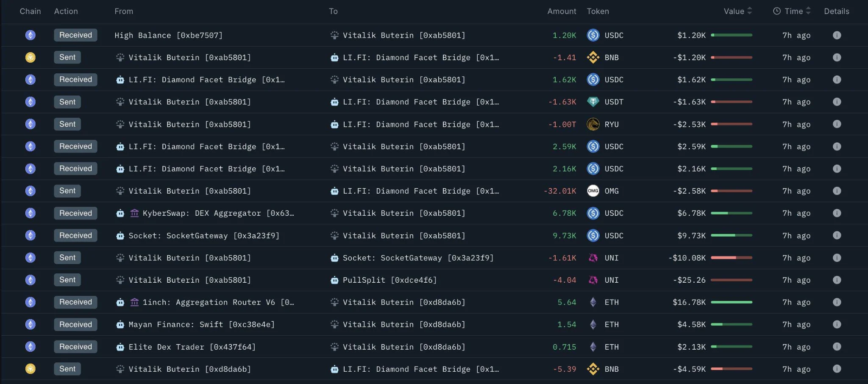Viewport: 868px width, 384px height.
Task: Click the Token column header
Action: click(598, 11)
